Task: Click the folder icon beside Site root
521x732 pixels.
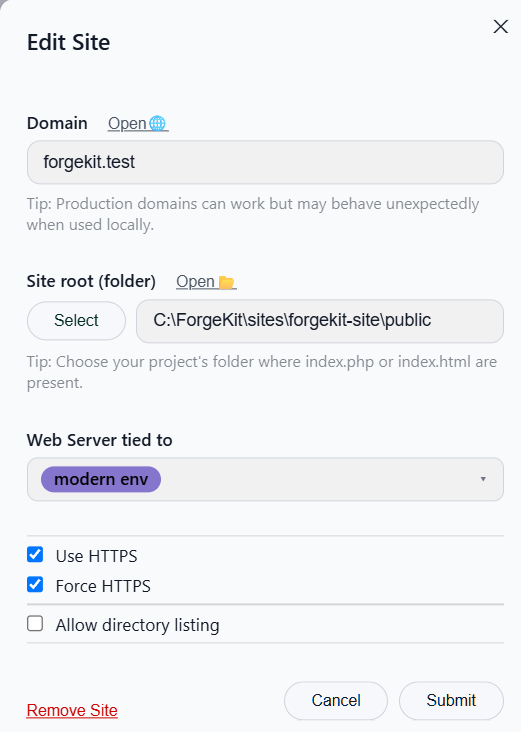Action: 227,282
